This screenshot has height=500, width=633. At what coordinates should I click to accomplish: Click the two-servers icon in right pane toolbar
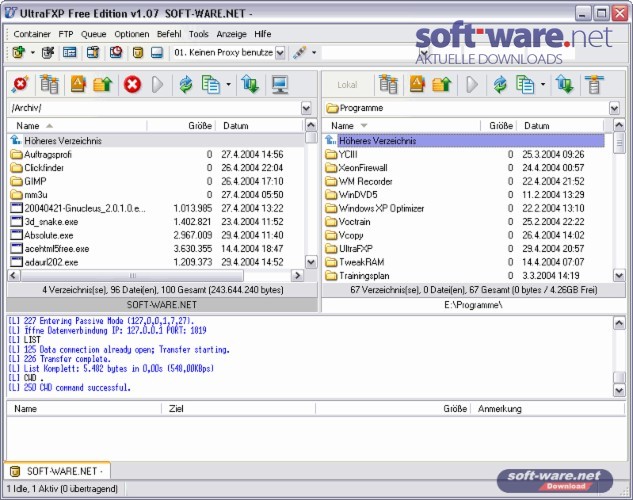pos(388,84)
